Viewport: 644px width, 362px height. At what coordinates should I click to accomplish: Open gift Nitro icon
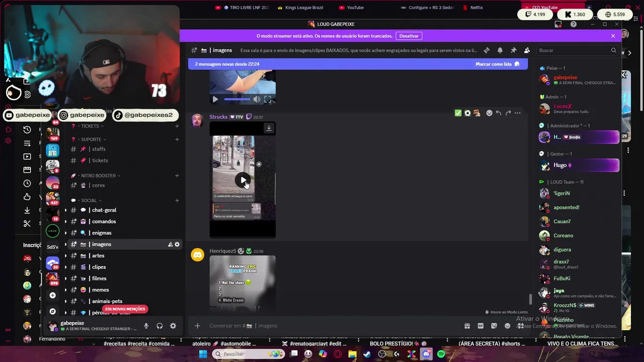point(467,326)
